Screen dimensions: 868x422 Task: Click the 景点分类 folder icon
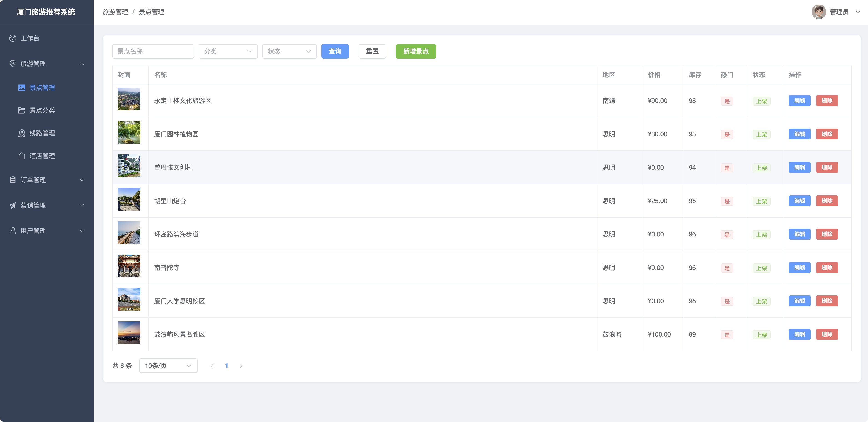(x=22, y=110)
